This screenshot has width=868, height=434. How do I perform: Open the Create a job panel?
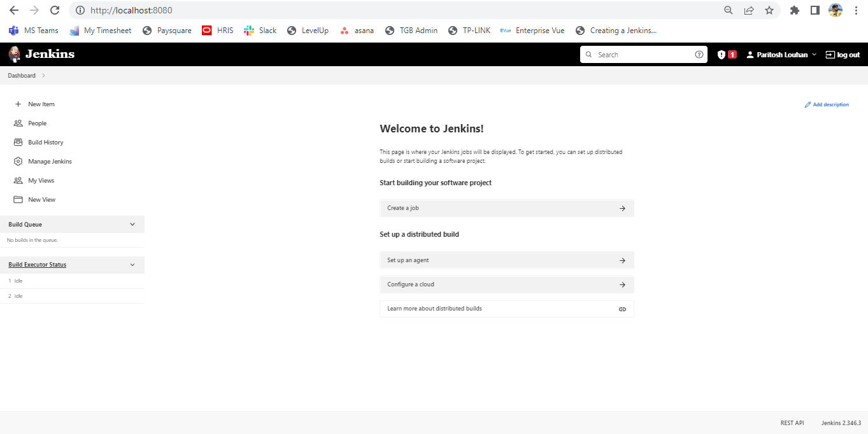click(506, 208)
